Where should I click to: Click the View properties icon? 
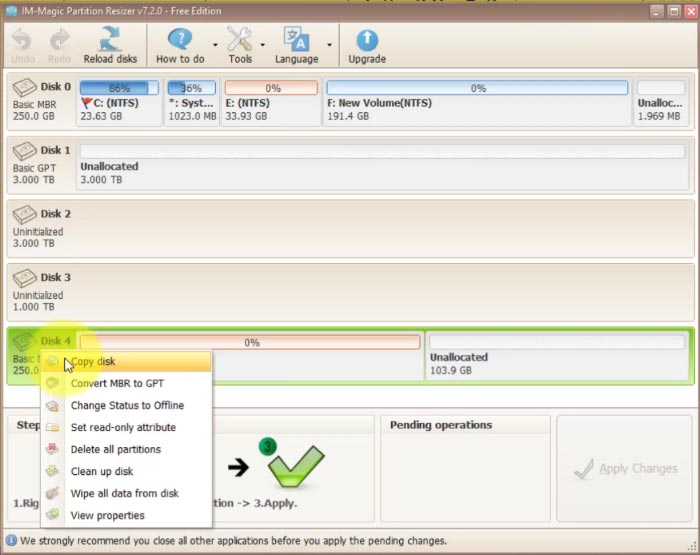coord(52,514)
